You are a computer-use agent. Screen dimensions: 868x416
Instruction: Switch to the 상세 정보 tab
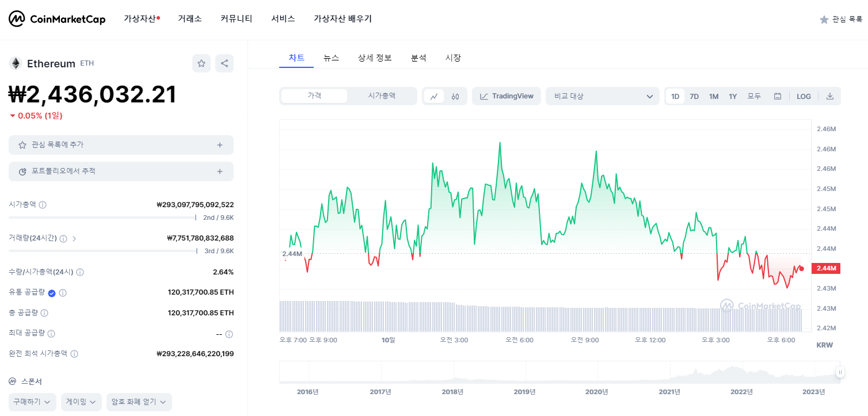375,58
